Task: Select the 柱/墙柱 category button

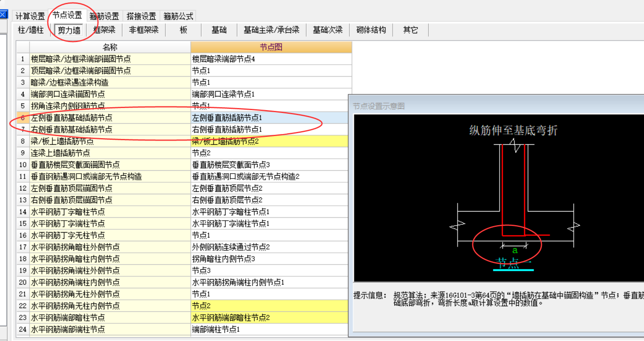Action: (x=31, y=30)
